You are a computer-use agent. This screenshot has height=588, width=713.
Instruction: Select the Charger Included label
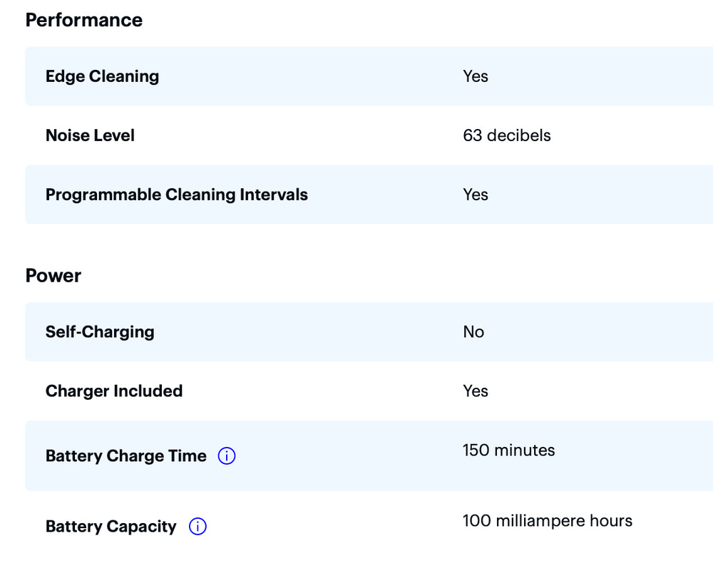(114, 391)
